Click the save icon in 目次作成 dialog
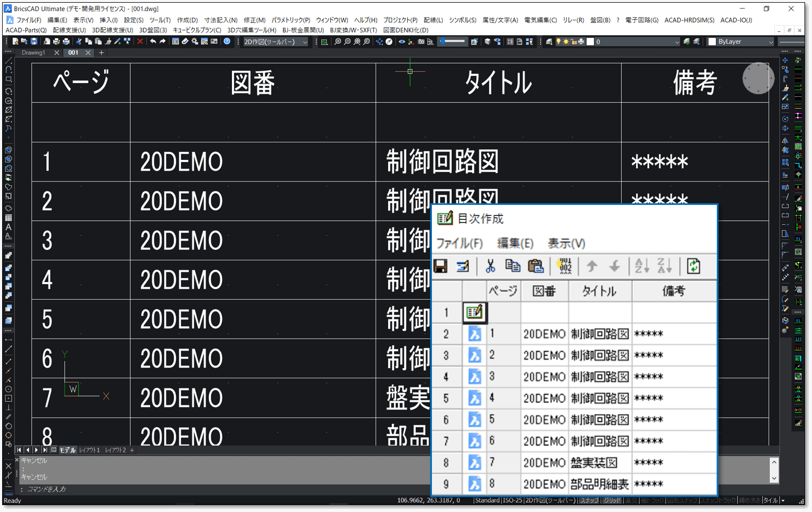 440,266
